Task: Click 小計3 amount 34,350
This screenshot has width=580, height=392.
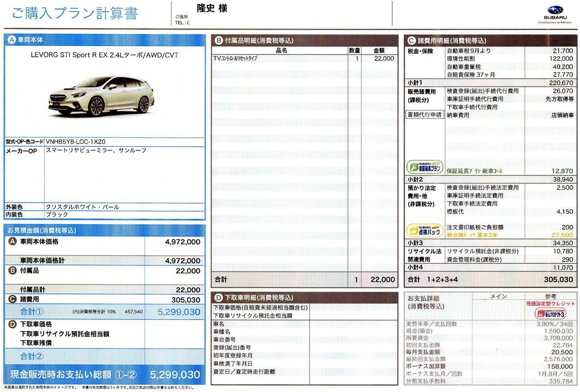Action: tap(563, 243)
